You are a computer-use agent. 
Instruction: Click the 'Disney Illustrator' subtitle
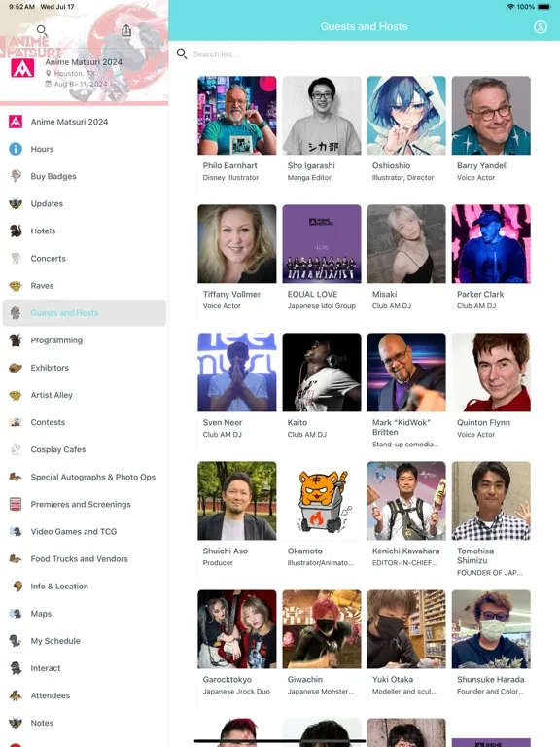(x=230, y=178)
